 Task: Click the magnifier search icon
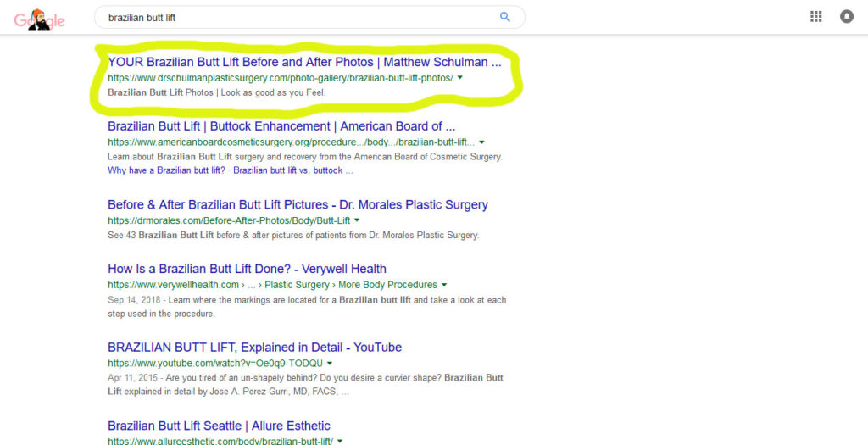tap(505, 17)
